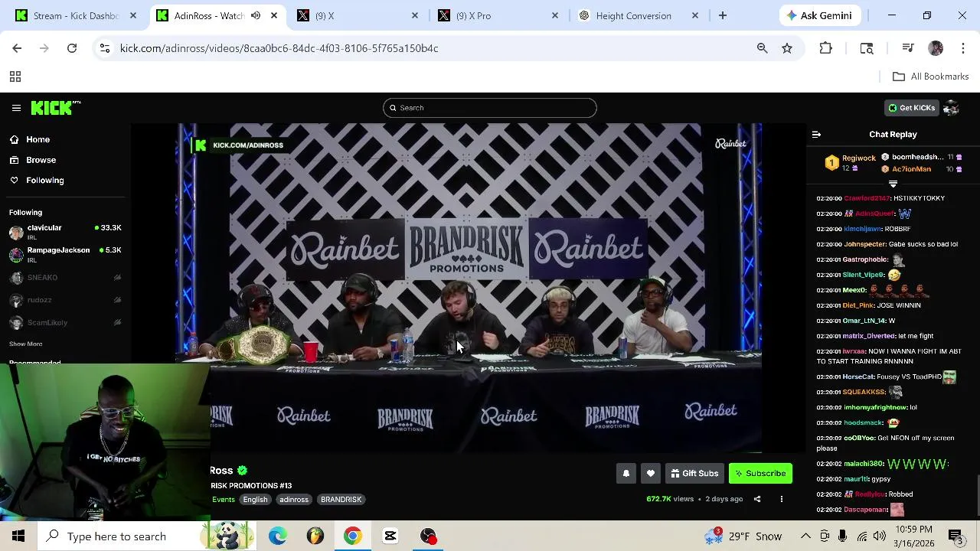Open the video's three-dot options
This screenshot has height=551, width=980.
(x=782, y=499)
